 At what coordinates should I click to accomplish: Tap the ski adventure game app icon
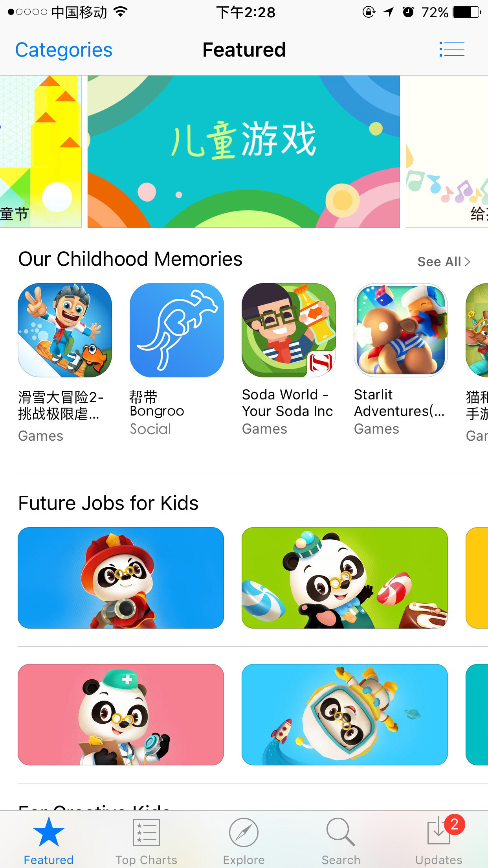point(65,330)
